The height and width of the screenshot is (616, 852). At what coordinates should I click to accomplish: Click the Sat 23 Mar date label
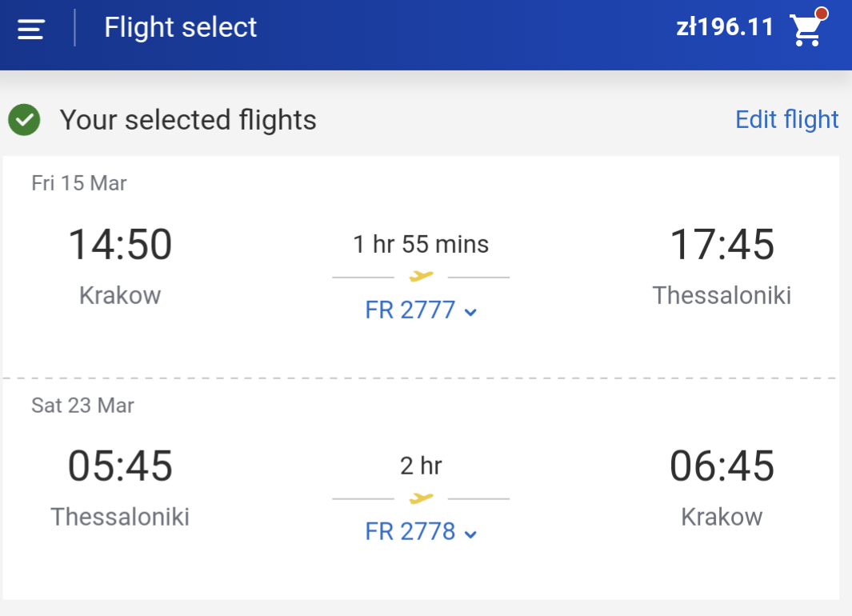coord(82,406)
